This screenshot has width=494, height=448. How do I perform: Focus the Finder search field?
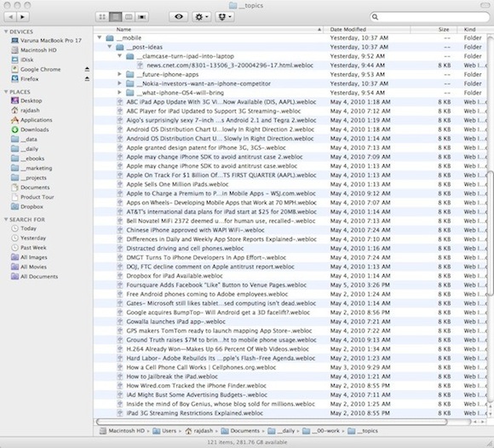point(430,17)
